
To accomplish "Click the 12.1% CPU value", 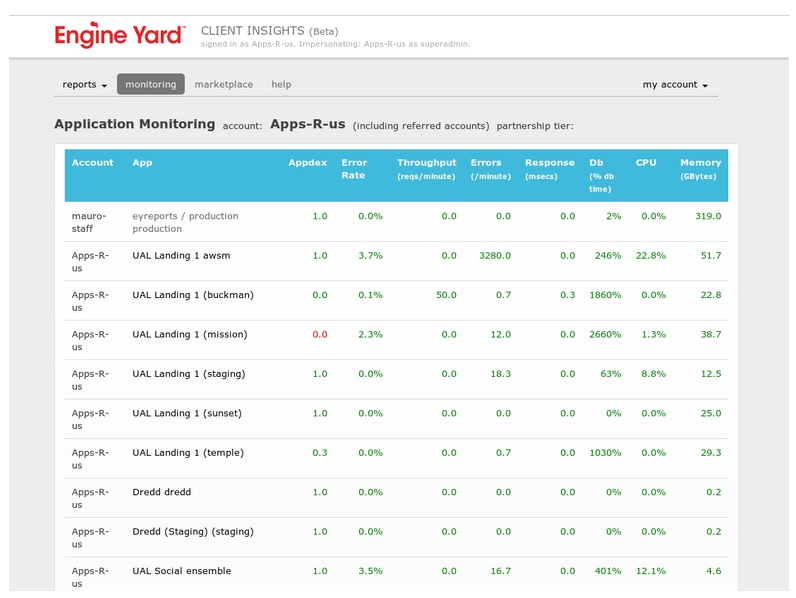I will coord(651,571).
